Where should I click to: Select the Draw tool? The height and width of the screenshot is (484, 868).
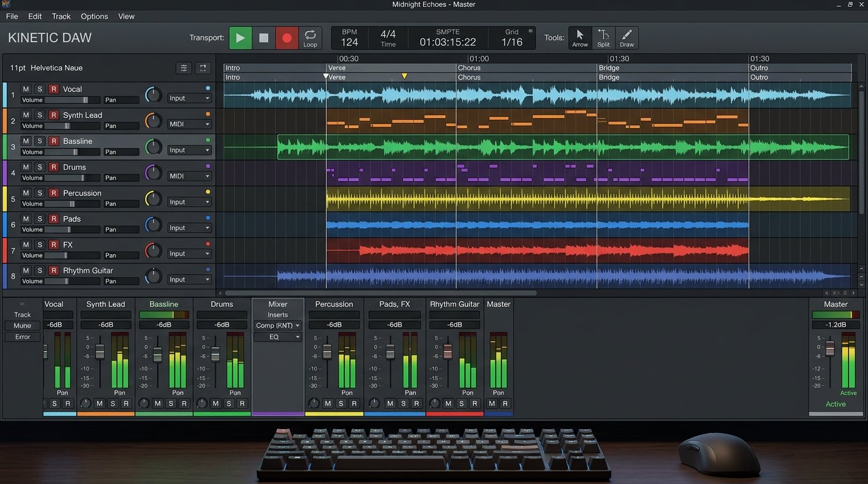[626, 38]
